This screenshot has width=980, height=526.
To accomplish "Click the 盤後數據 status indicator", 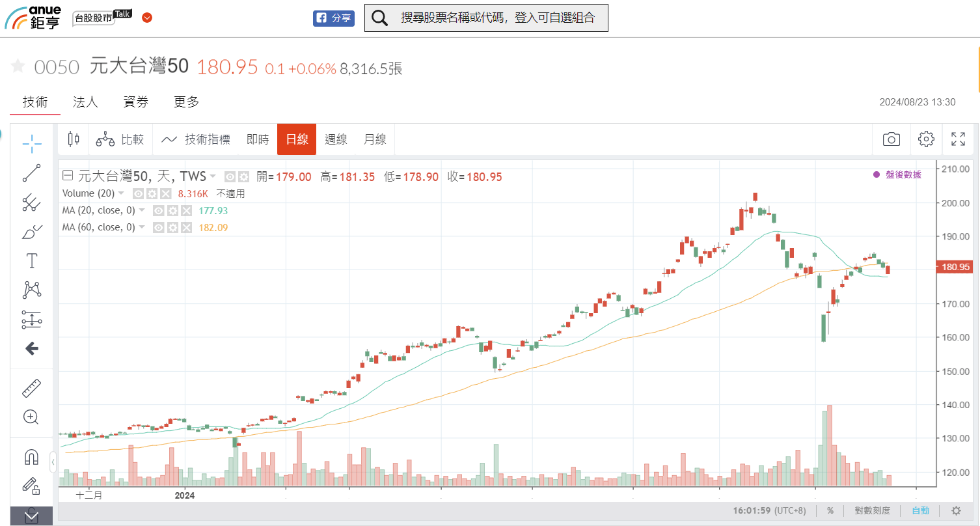I will (x=897, y=174).
